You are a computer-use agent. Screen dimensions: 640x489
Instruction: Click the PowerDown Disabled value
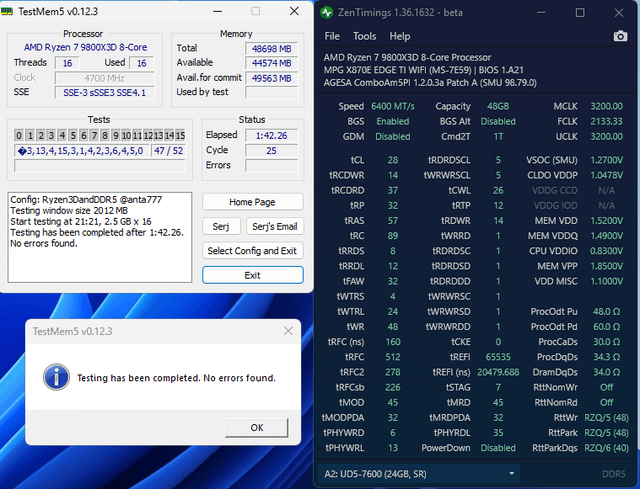(498, 448)
